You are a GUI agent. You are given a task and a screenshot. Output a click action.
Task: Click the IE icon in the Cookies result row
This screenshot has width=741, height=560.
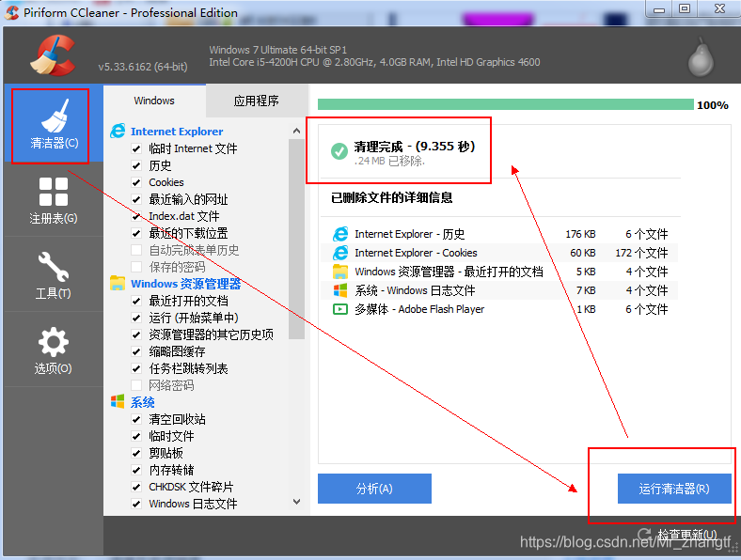[x=340, y=253]
